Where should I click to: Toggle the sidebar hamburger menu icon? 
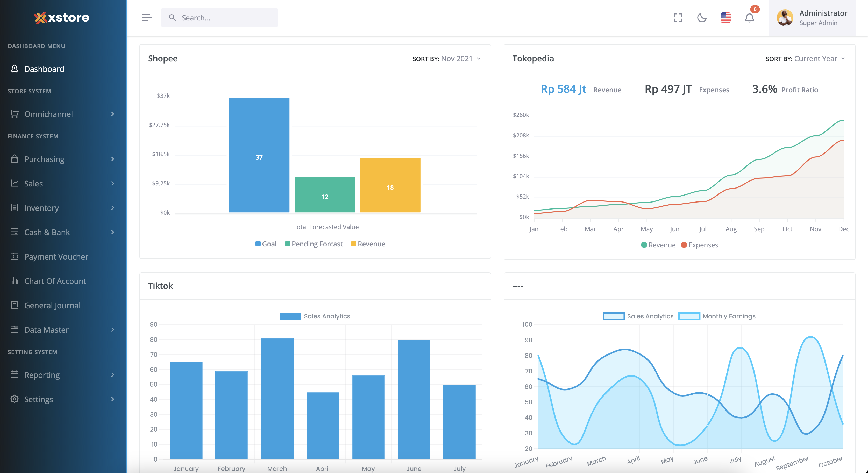click(x=147, y=18)
